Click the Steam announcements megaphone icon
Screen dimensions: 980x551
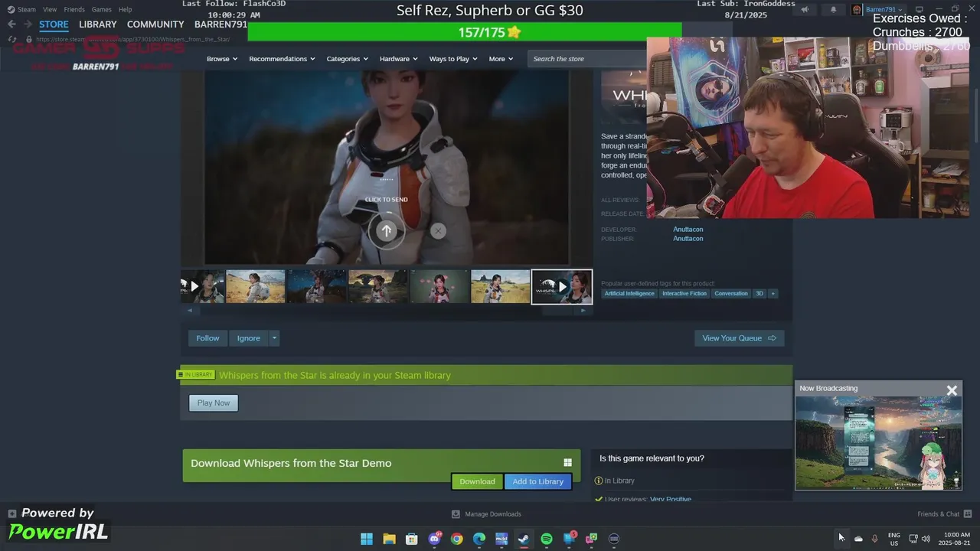(x=805, y=10)
